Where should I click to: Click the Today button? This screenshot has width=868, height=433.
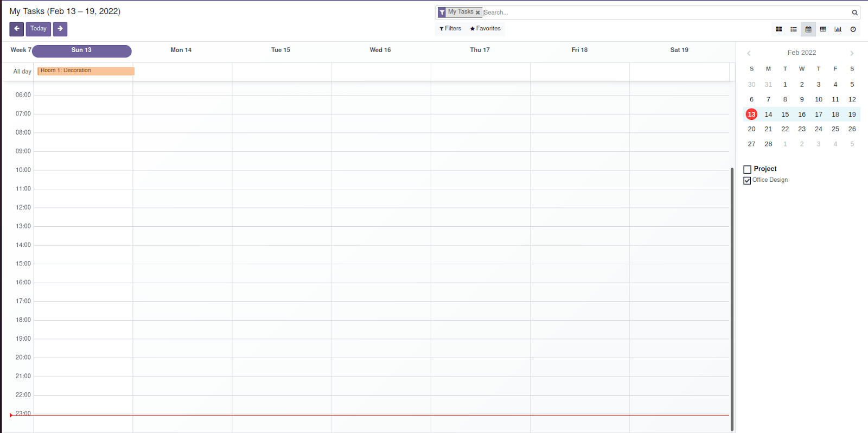click(x=38, y=29)
